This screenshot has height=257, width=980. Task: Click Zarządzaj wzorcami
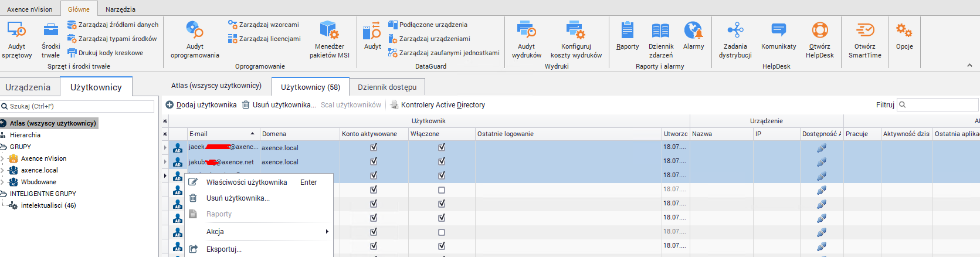263,25
